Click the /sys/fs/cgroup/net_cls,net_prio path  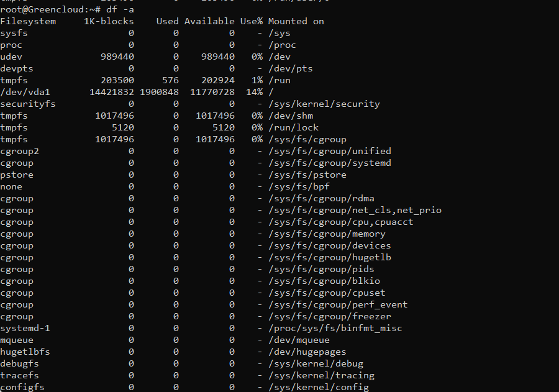355,210
